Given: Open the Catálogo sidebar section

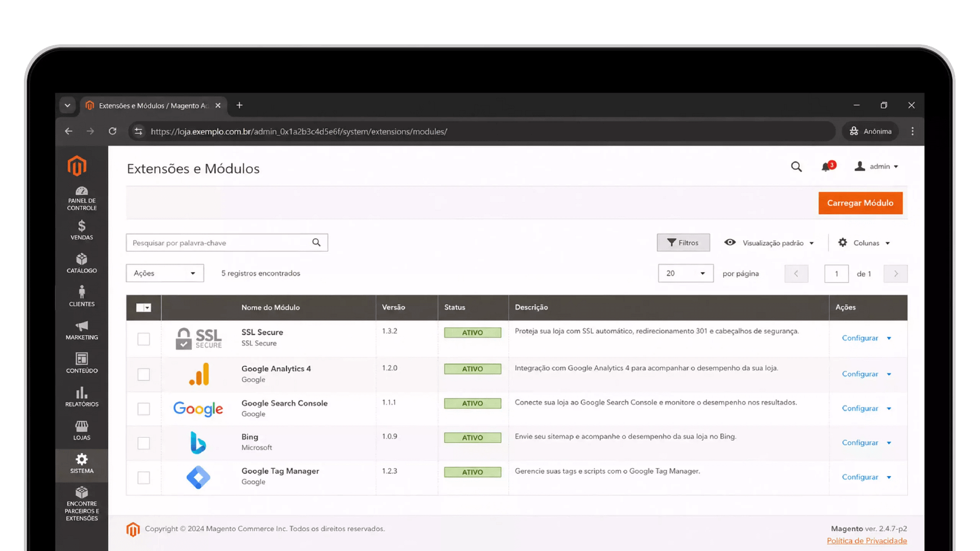Looking at the screenshot, I should click(82, 263).
